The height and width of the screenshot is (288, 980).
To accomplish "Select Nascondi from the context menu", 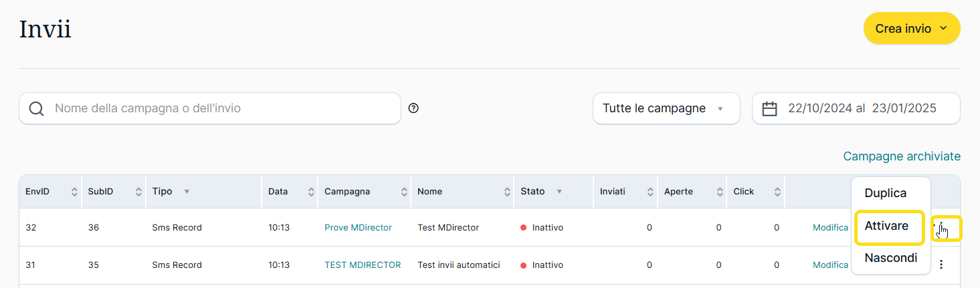I will click(890, 258).
